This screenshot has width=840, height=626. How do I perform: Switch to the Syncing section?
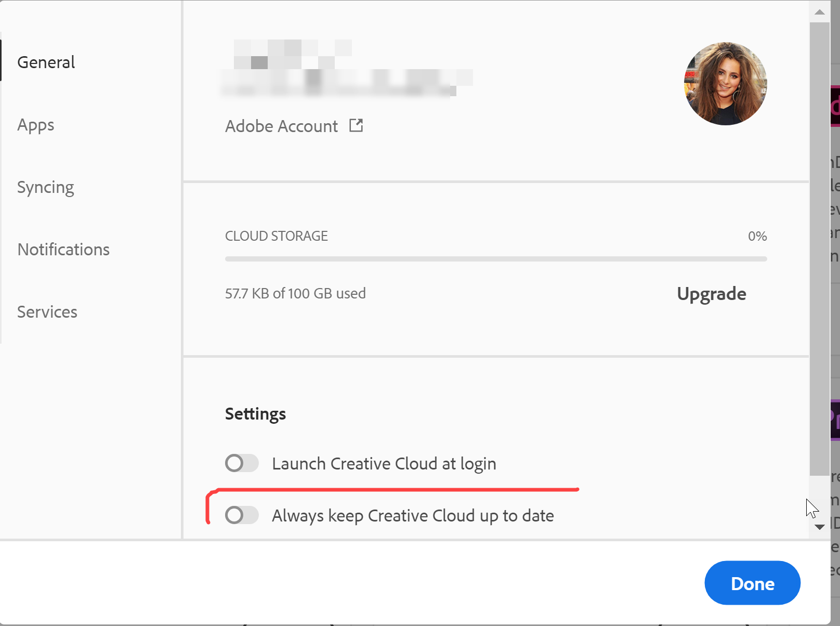point(45,187)
